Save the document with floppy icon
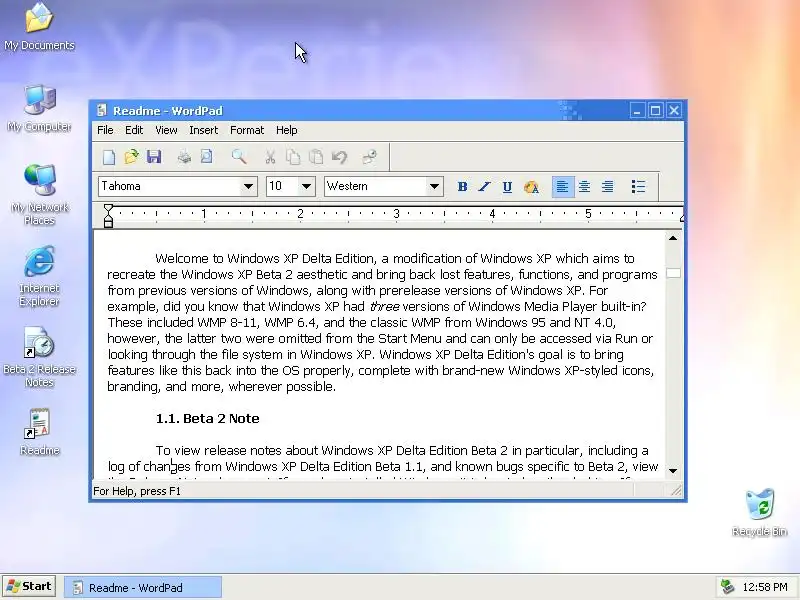The width and height of the screenshot is (800, 600). pos(154,157)
